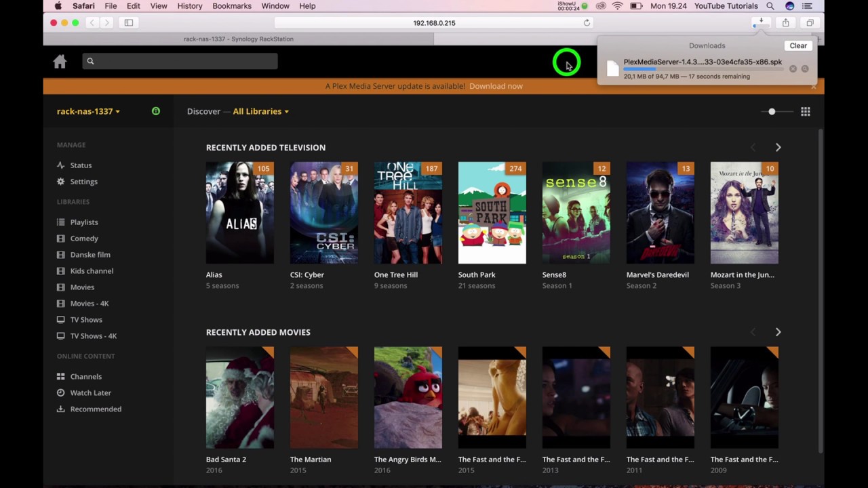Open Safari menu in menu bar

[x=83, y=6]
